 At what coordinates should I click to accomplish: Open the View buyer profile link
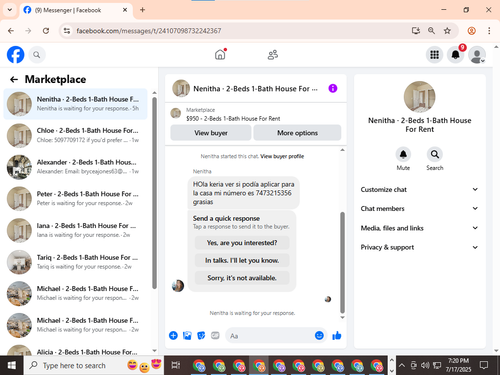(282, 156)
